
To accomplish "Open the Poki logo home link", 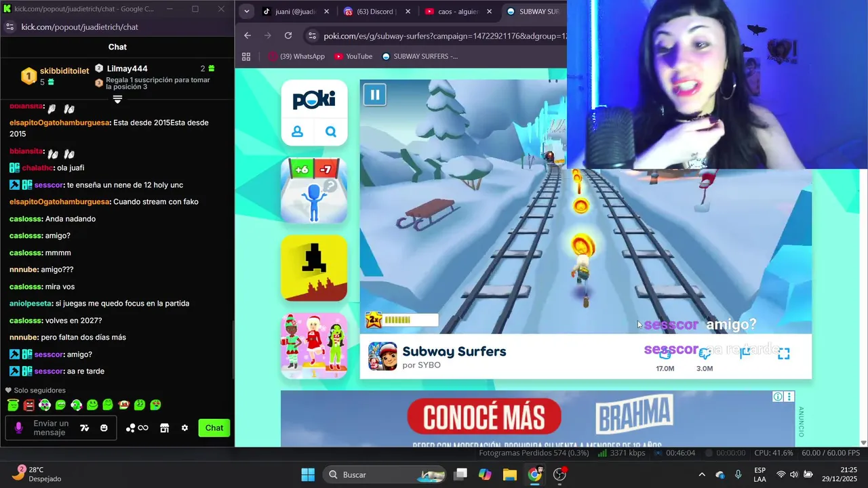I will pos(314,100).
